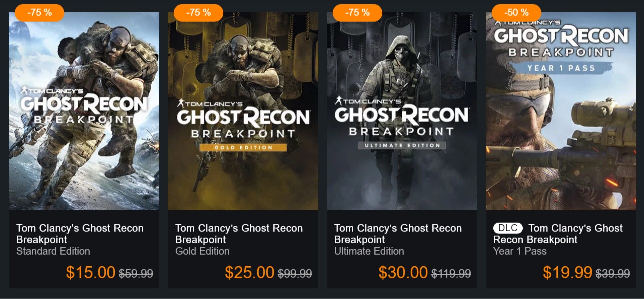Click the $19.99 sale price
Viewport: 644px width, 299px height.
click(567, 272)
